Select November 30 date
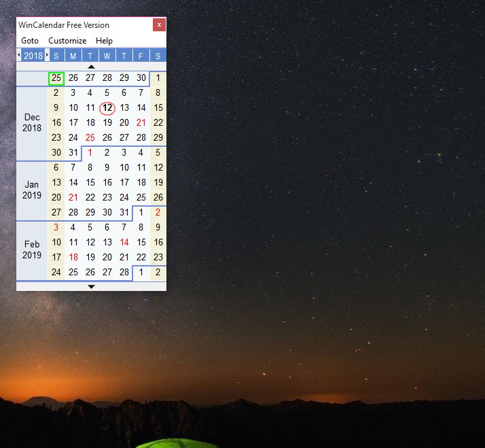 point(141,77)
